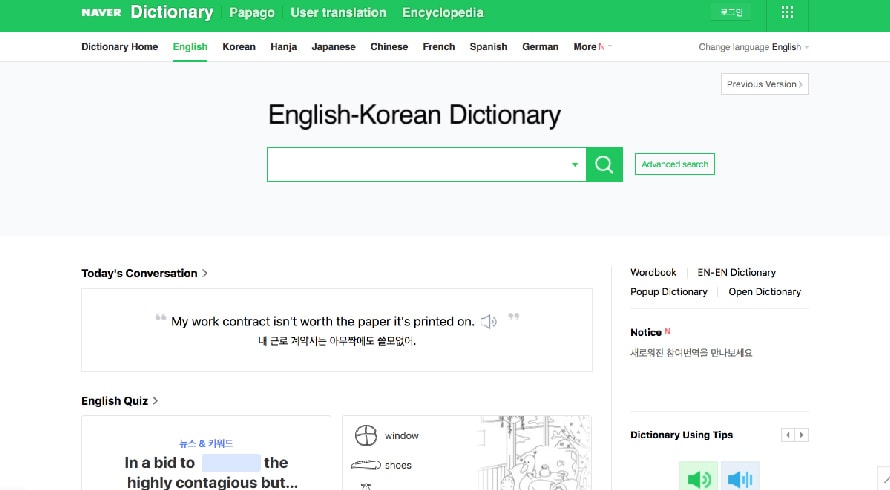Click the green speaker tip icon

[x=698, y=478]
